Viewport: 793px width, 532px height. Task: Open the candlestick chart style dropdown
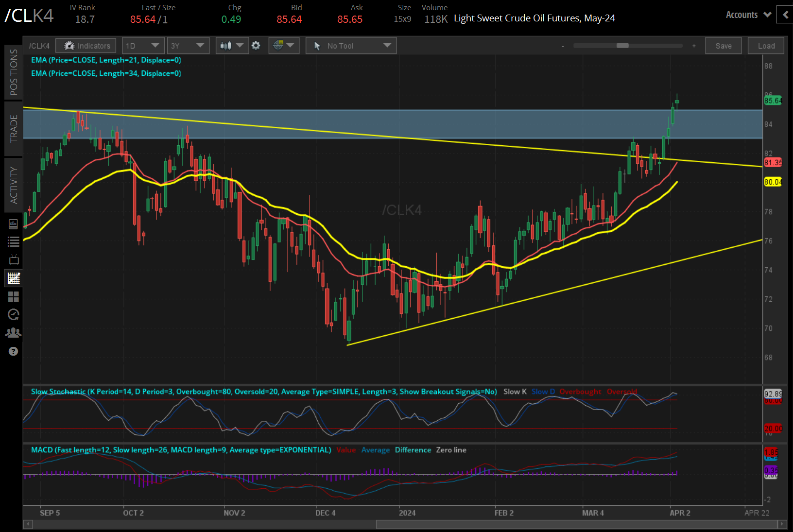coord(232,46)
